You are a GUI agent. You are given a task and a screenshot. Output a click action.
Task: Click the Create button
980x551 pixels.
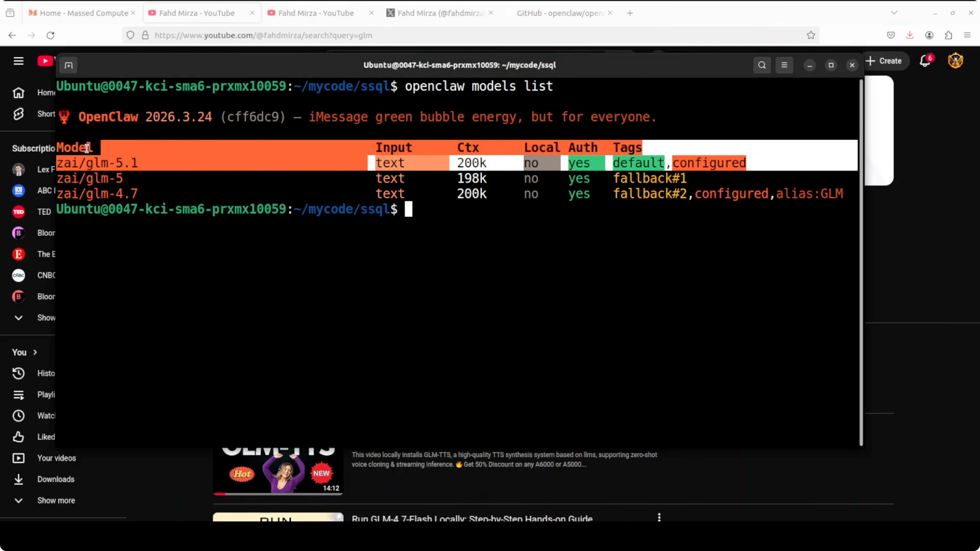(x=884, y=61)
